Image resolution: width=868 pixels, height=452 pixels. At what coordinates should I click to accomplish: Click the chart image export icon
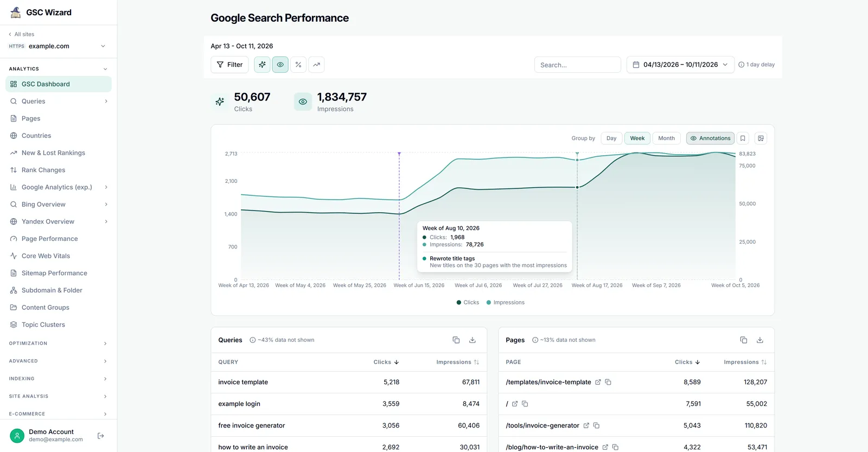[x=761, y=138]
